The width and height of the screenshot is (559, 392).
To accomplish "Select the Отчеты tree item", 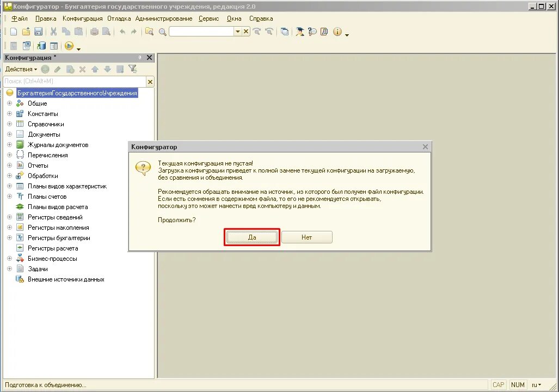I will point(38,166).
